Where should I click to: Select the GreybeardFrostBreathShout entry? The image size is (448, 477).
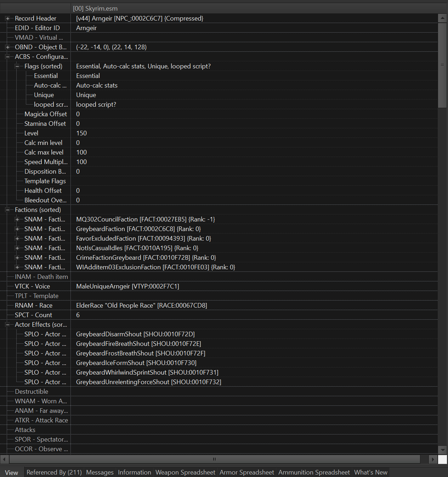point(141,353)
